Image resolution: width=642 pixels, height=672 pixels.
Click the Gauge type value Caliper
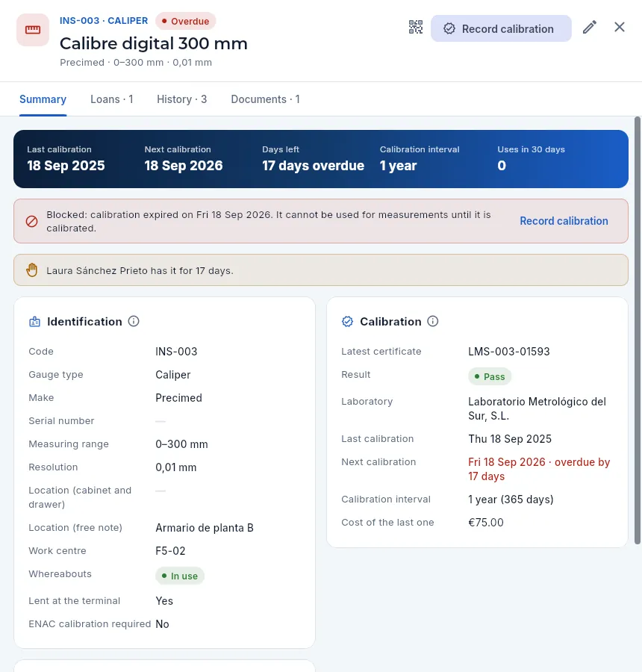(172, 375)
